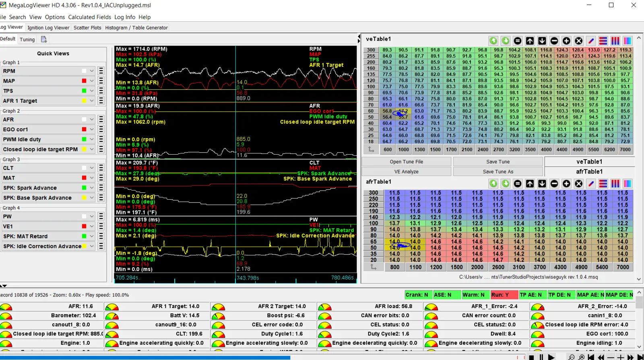The image size is (644, 360).
Task: Open the Search menu
Action: (x=17, y=17)
